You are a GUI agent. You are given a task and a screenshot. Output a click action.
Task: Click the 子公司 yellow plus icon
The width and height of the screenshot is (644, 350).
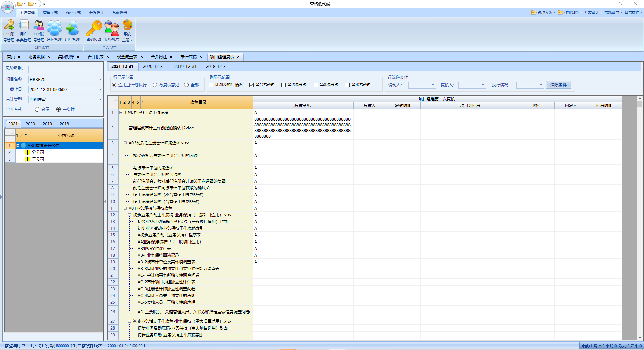(28, 159)
